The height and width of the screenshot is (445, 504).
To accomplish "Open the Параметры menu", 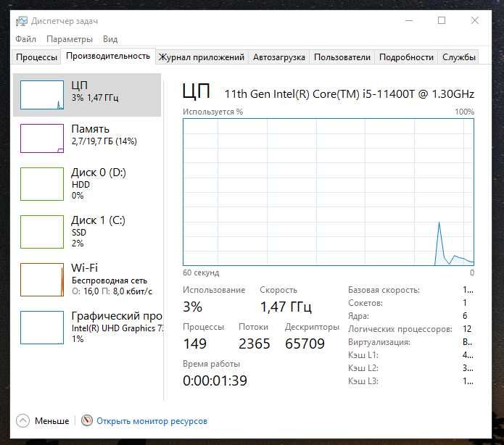I will [x=70, y=39].
